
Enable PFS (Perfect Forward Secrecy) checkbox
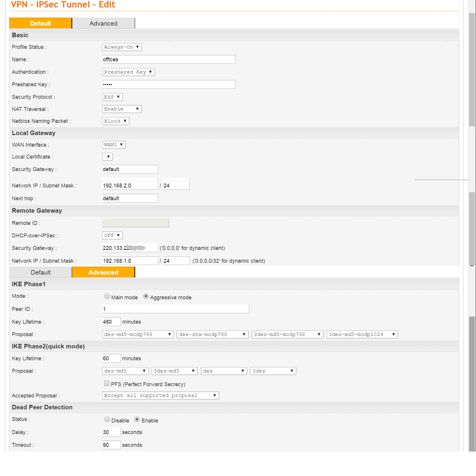[107, 383]
